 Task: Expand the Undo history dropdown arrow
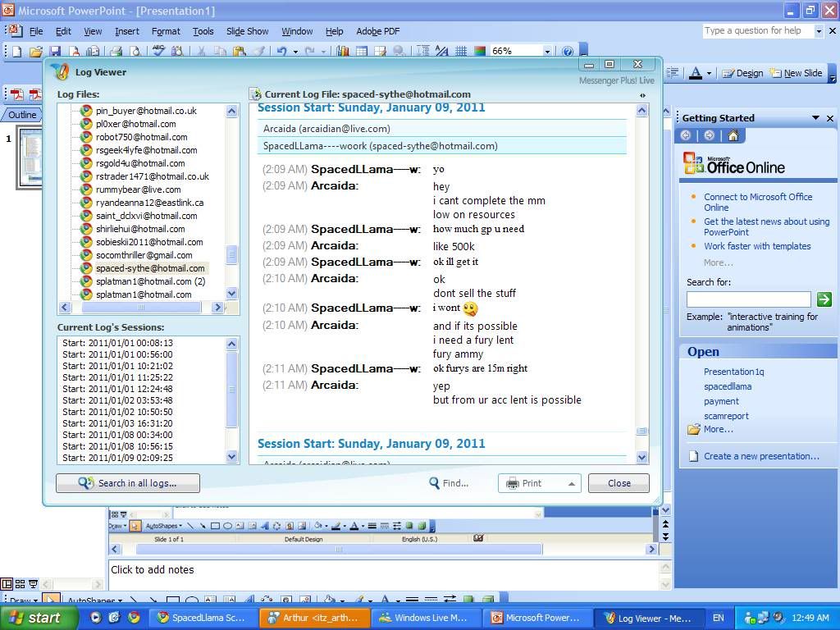[x=295, y=52]
